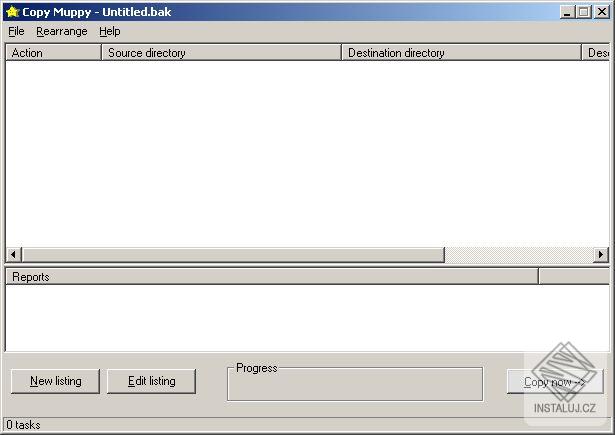Open the Help menu
615x435 pixels.
point(109,31)
